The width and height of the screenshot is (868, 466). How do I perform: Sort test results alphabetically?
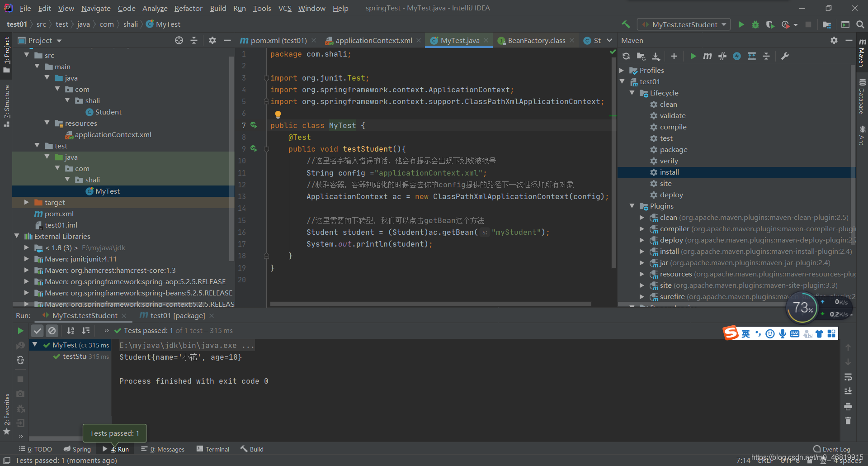pos(71,331)
